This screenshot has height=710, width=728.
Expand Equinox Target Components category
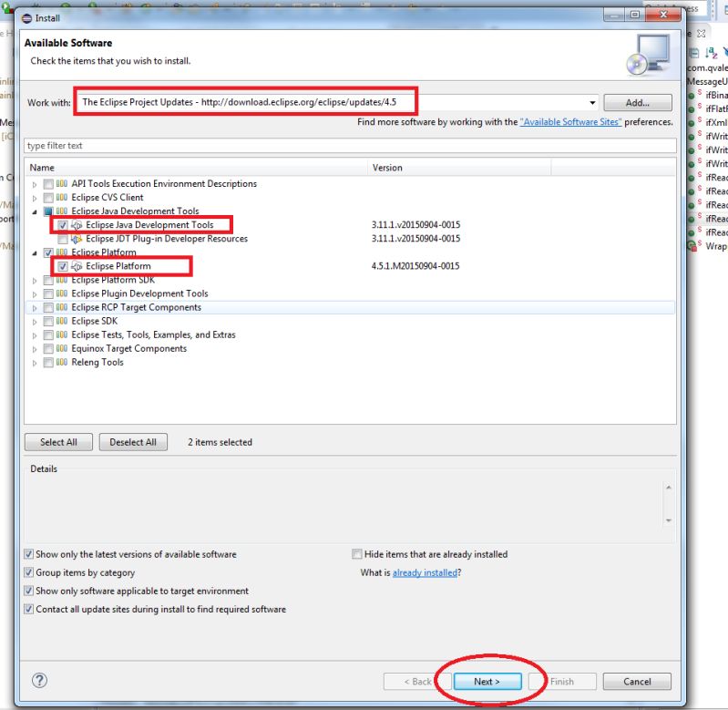coord(35,349)
